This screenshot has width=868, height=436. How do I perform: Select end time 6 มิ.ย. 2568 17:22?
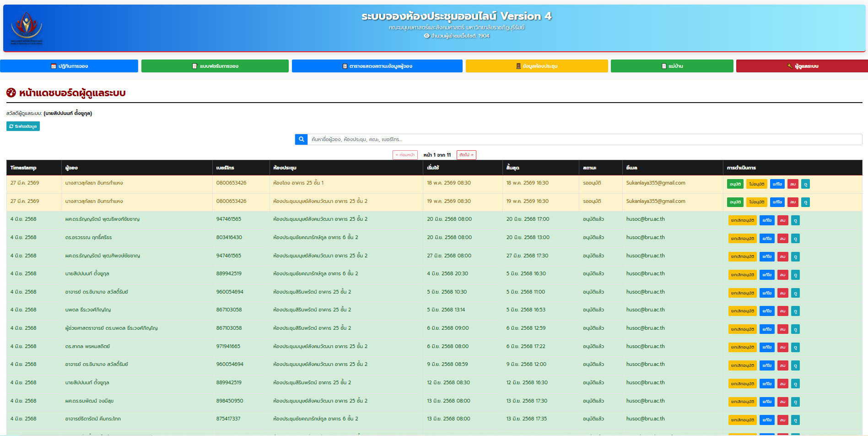coord(526,346)
